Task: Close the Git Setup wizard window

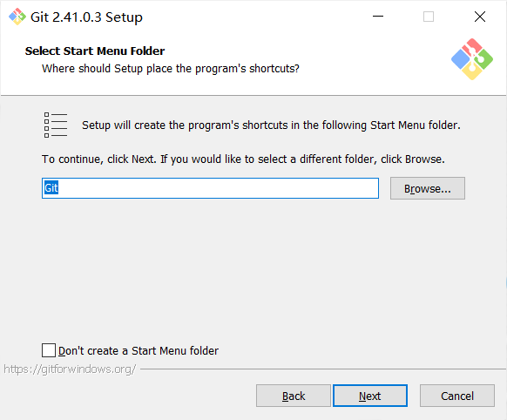Action: coord(480,17)
